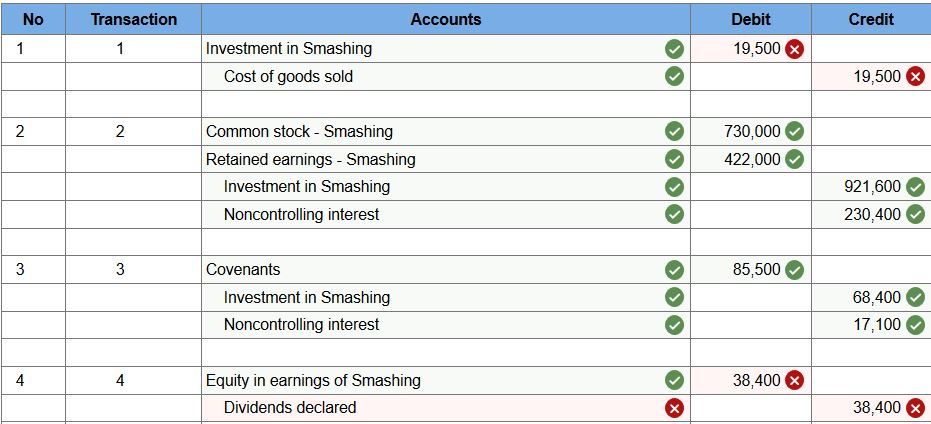Click the Transaction column header
The width and height of the screenshot is (931, 424).
pyautogui.click(x=134, y=19)
